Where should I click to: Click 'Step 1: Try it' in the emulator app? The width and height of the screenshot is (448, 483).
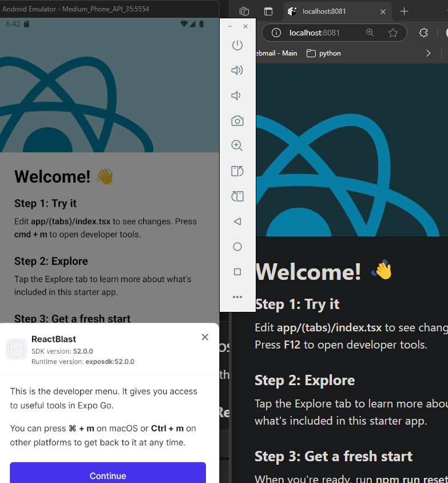(45, 204)
